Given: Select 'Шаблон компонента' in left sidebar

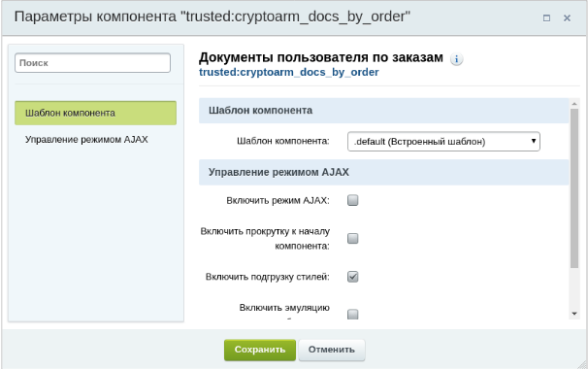Looking at the screenshot, I should 96,113.
